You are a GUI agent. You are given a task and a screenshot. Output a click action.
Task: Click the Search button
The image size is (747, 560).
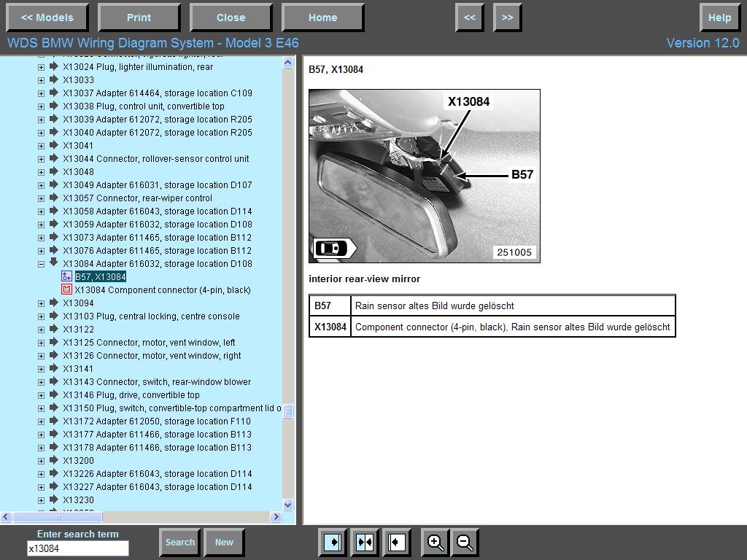(179, 542)
